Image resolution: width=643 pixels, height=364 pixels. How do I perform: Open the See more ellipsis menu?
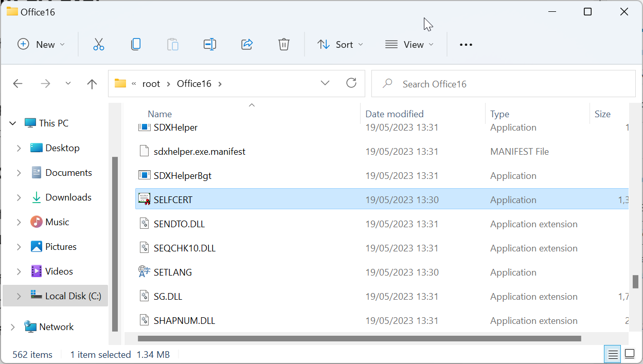pyautogui.click(x=466, y=45)
